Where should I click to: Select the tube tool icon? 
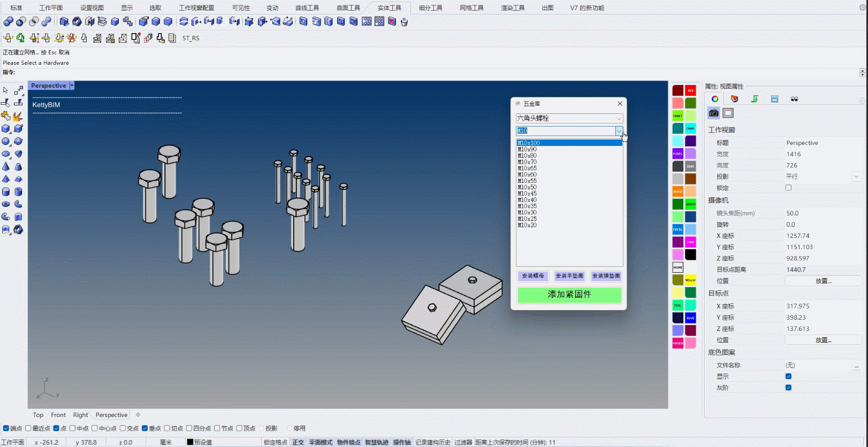(x=18, y=191)
